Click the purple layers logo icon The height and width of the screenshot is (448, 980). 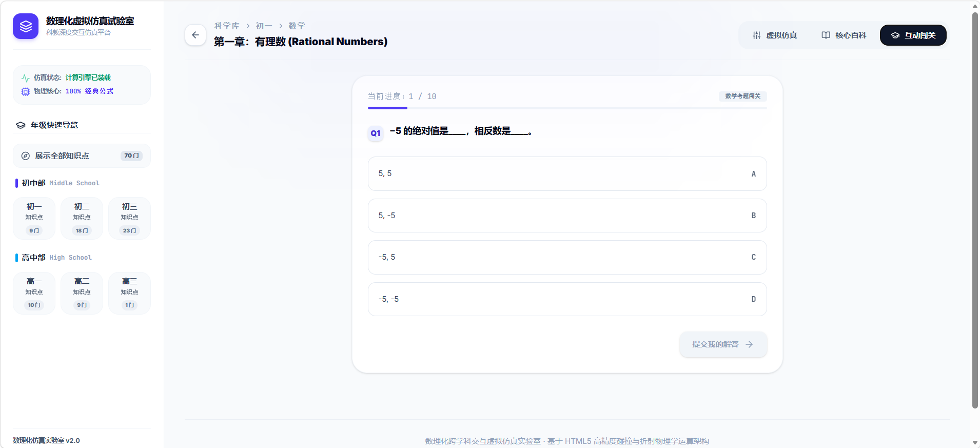[x=26, y=26]
